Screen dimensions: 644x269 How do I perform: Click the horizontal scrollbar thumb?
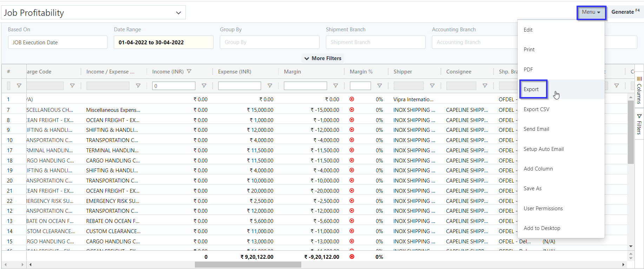pos(248,264)
